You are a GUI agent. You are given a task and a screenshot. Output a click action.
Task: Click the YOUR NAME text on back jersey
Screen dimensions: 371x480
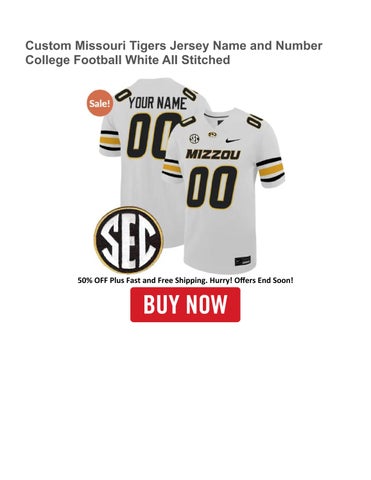[x=157, y=103]
